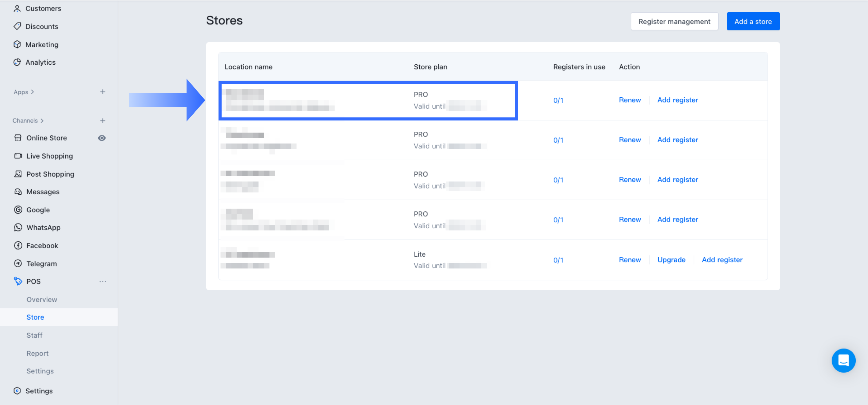Image resolution: width=868 pixels, height=405 pixels.
Task: Click the plus button beside Apps
Action: pos(102,92)
